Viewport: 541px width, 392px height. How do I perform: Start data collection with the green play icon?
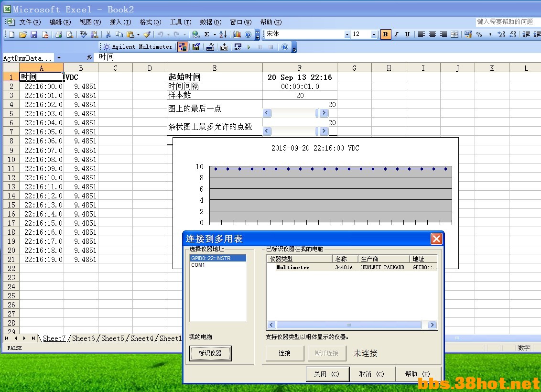pos(249,47)
